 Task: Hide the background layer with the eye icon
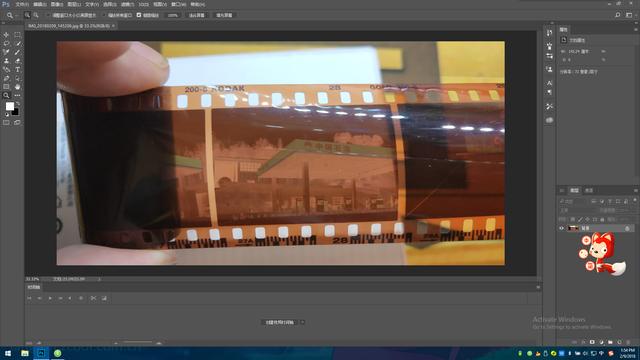click(562, 228)
